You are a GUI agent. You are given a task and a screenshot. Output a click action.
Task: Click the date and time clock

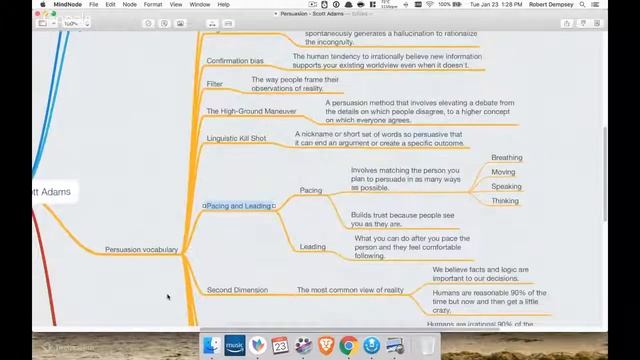(496, 4)
